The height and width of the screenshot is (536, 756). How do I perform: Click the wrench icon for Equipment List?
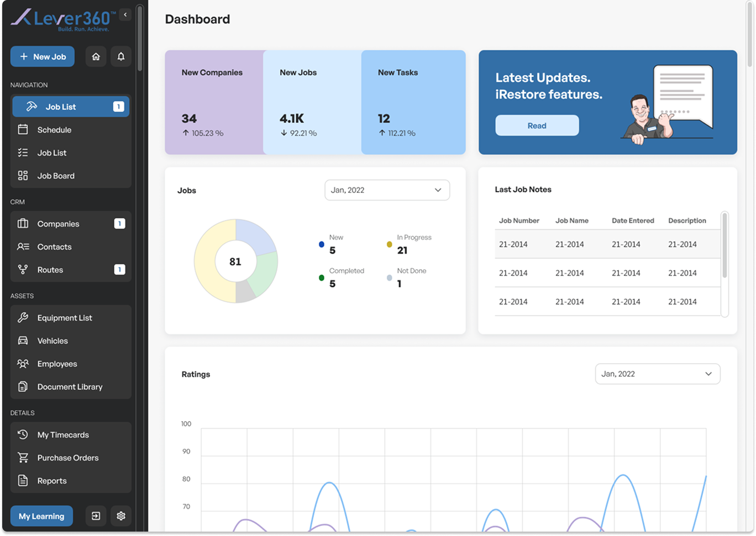pos(23,318)
